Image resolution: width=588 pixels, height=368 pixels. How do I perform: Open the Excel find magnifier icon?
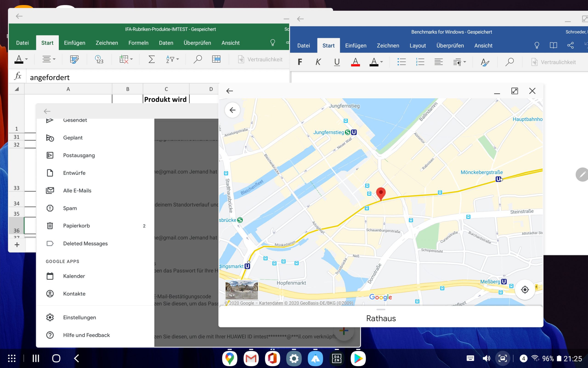[197, 59]
